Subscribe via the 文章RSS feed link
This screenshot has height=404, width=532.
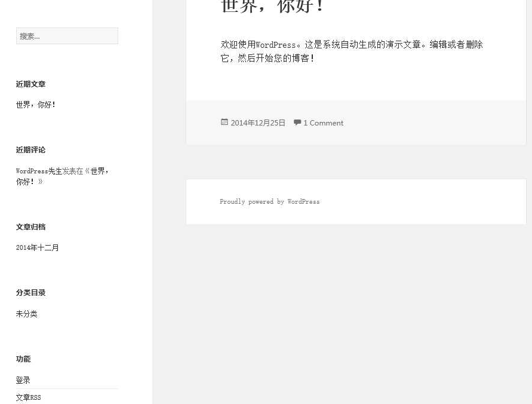point(28,397)
